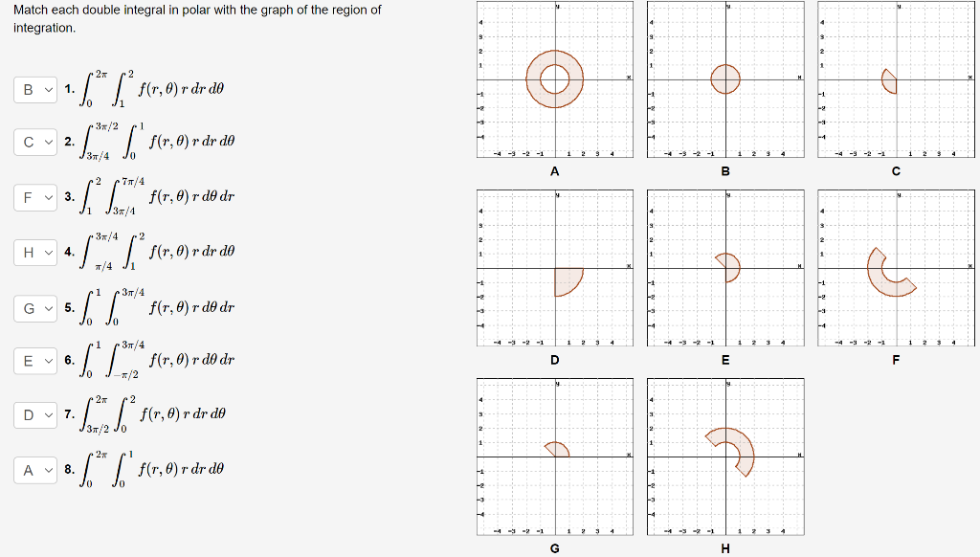Select the small arc region graph labeled E
This screenshot has height=557, width=980.
click(x=729, y=269)
